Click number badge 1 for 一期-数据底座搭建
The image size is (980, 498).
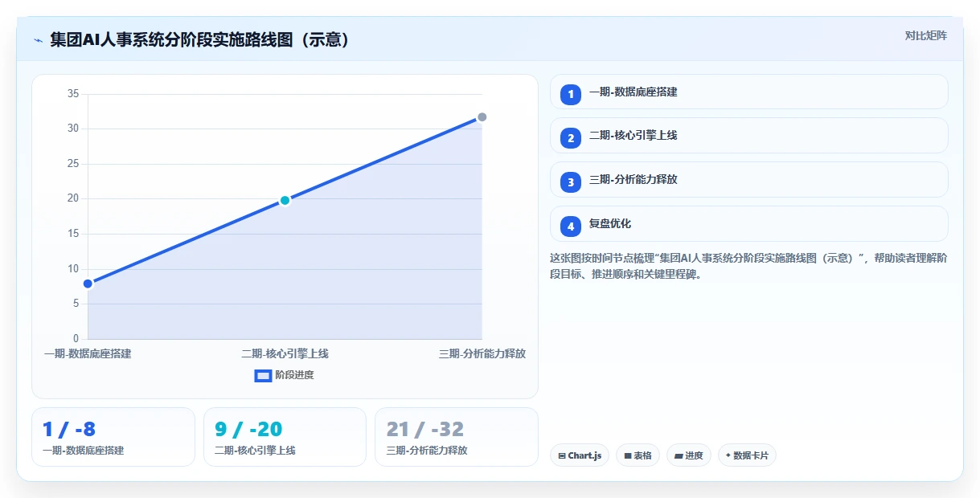(x=571, y=94)
